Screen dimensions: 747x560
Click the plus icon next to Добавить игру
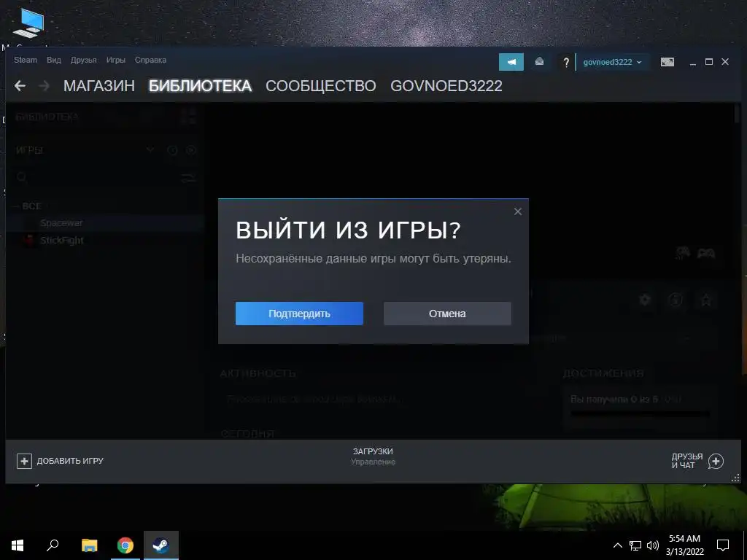click(24, 461)
